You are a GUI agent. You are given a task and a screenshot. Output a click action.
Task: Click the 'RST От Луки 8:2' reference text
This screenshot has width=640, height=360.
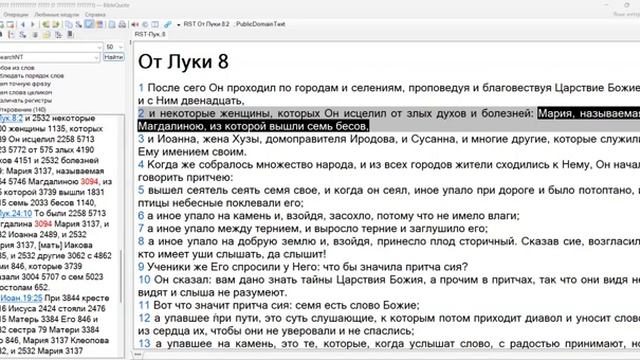coord(206,24)
